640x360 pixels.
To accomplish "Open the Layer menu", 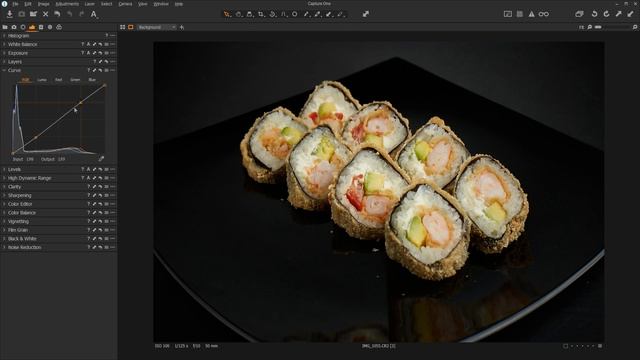I will click(89, 4).
